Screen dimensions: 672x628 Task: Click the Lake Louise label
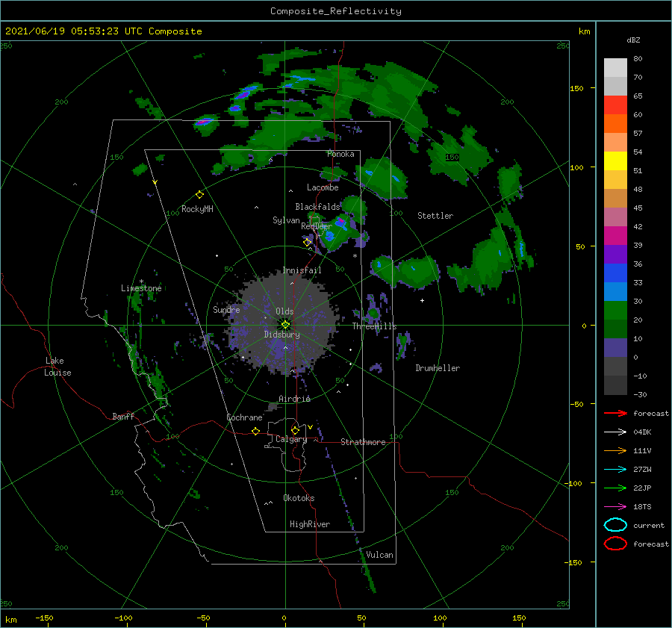[57, 367]
